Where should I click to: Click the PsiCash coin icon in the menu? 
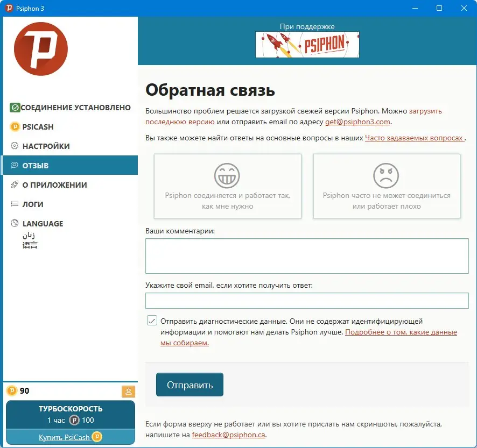click(15, 127)
